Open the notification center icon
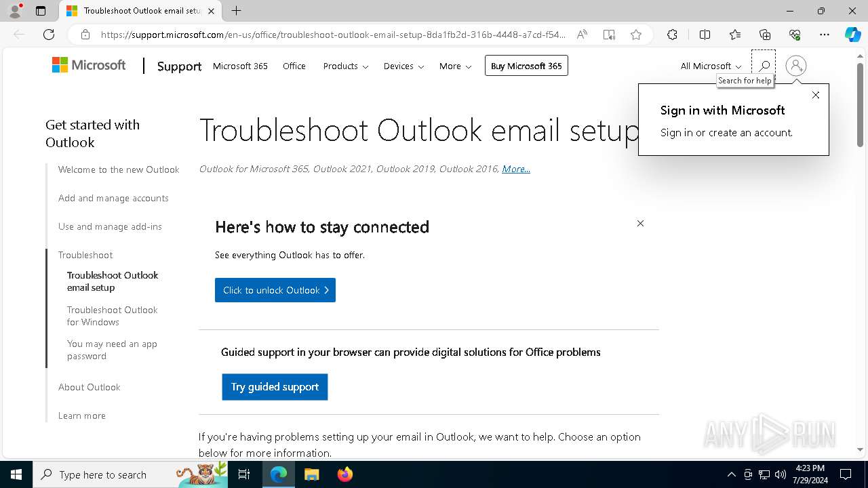Viewport: 868px width, 488px height. point(846,474)
